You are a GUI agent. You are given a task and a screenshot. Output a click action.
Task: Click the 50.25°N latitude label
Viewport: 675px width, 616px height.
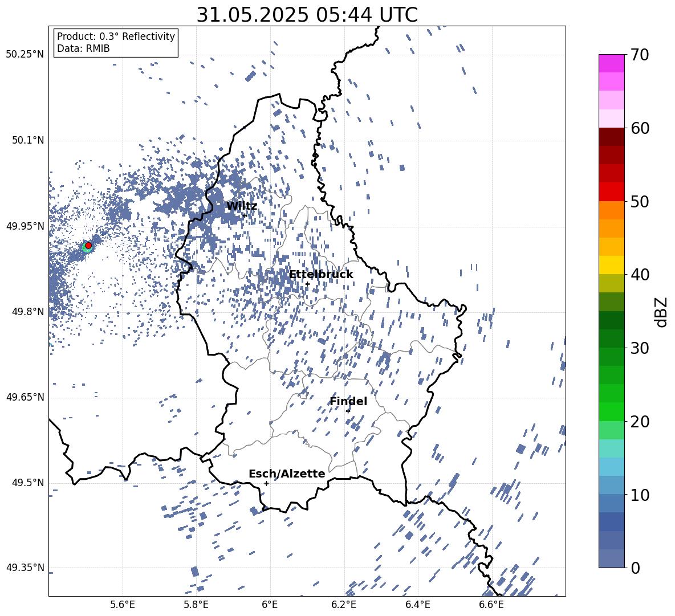click(25, 55)
